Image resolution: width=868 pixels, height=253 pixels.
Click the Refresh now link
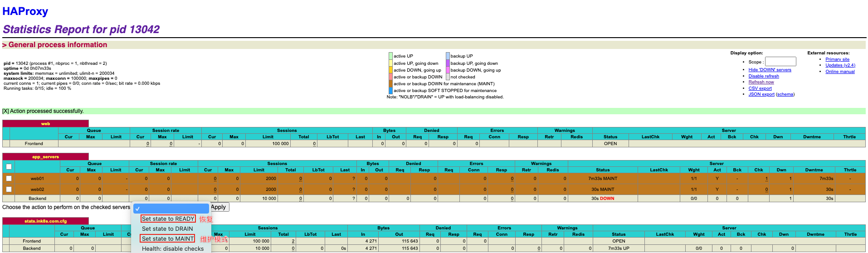pos(761,82)
